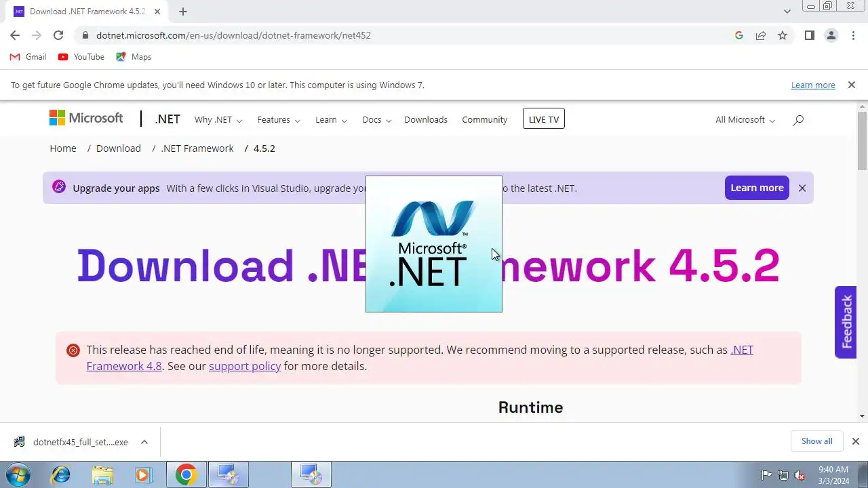Click Learn more in upgrade banner
868x488 pixels.
(x=757, y=188)
